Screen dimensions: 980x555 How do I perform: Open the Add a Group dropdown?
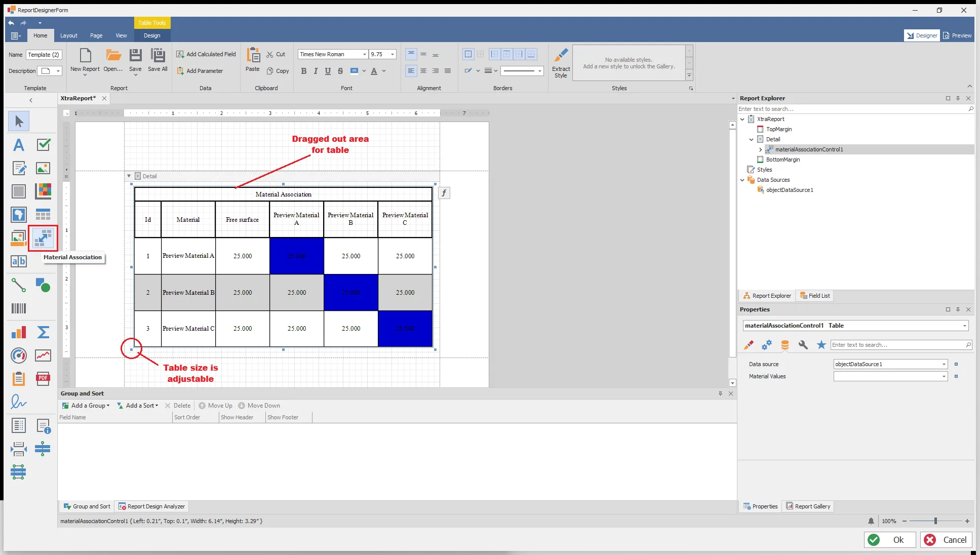point(86,406)
